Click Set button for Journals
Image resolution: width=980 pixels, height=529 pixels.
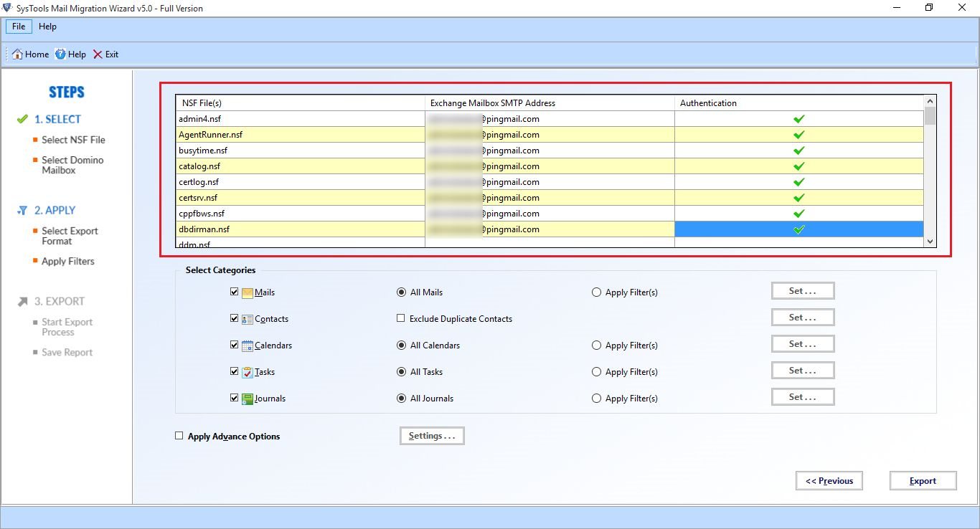pyautogui.click(x=803, y=397)
